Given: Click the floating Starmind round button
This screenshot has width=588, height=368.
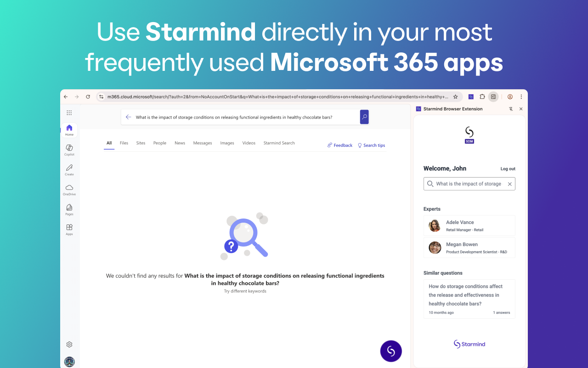Looking at the screenshot, I should (391, 351).
